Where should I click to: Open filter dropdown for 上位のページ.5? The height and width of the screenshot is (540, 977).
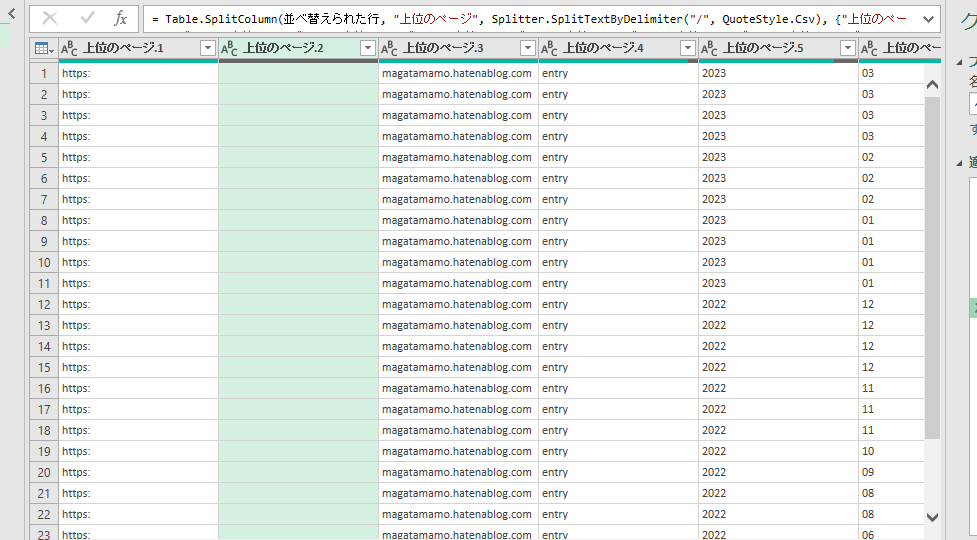coord(847,48)
